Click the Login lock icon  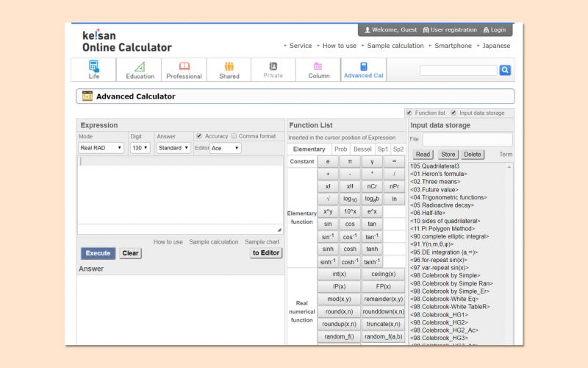point(487,30)
